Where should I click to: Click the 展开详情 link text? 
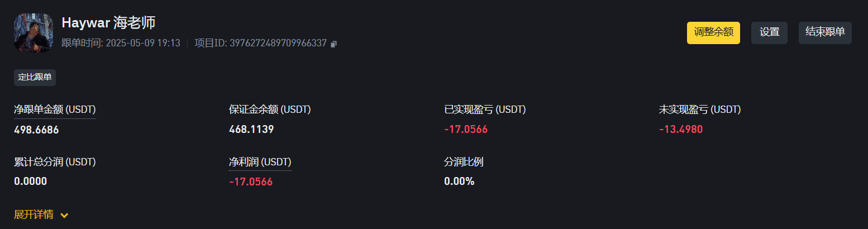[x=34, y=214]
